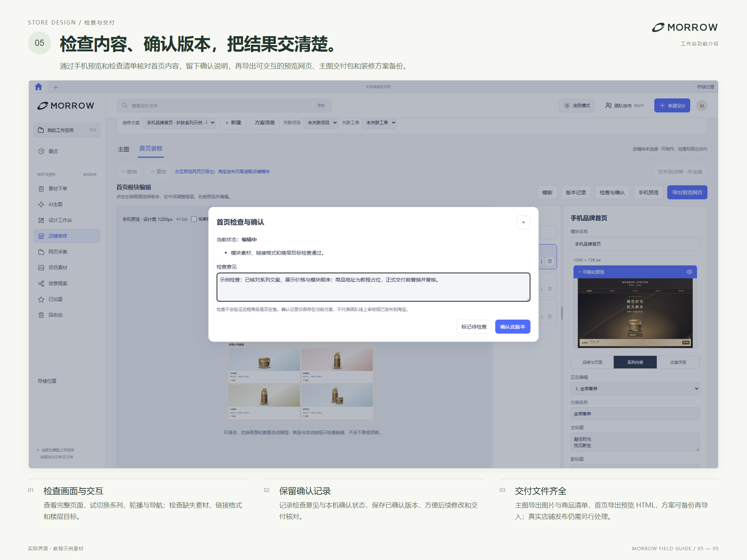
Task: Delete the highlighted module with trash icon
Action: click(550, 261)
